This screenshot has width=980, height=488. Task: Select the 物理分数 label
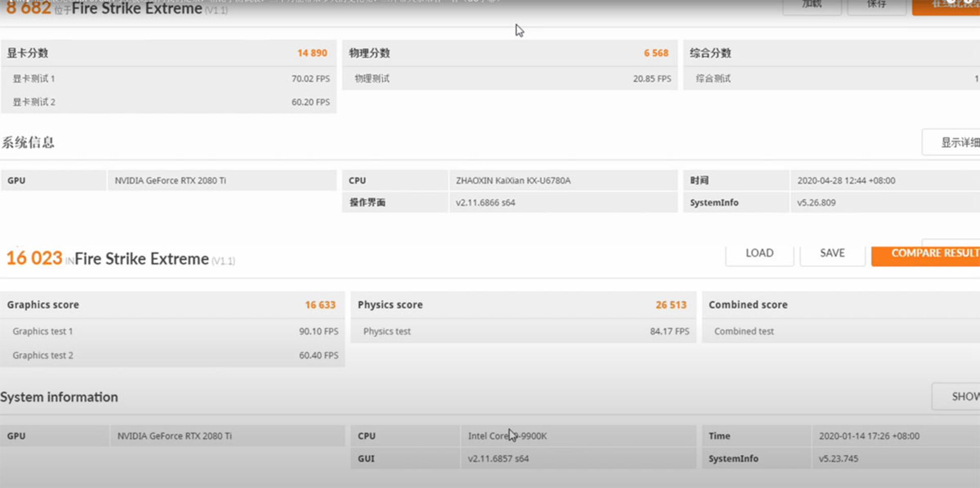[x=370, y=53]
